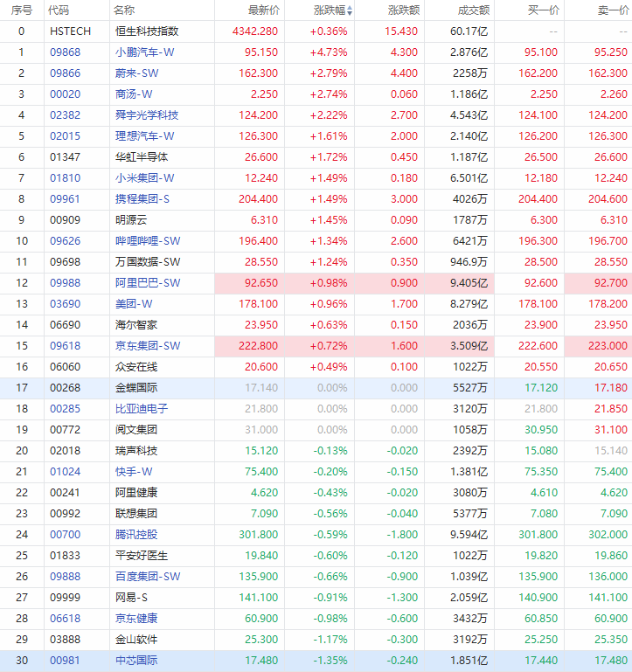Select the 联想集团 row name
Image resolution: width=632 pixels, height=672 pixels.
136,514
